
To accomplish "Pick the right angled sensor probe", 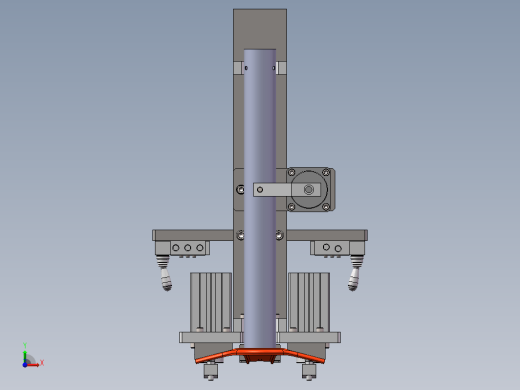I will point(355,273).
